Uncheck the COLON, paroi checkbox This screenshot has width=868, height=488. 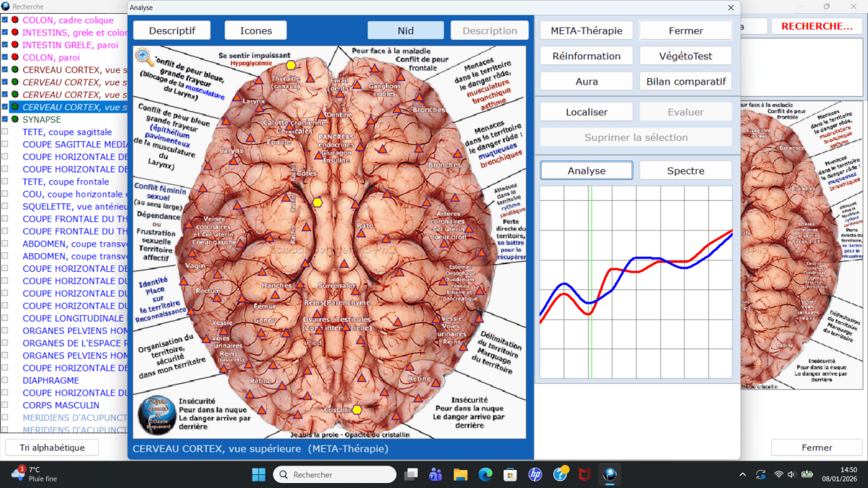point(5,58)
